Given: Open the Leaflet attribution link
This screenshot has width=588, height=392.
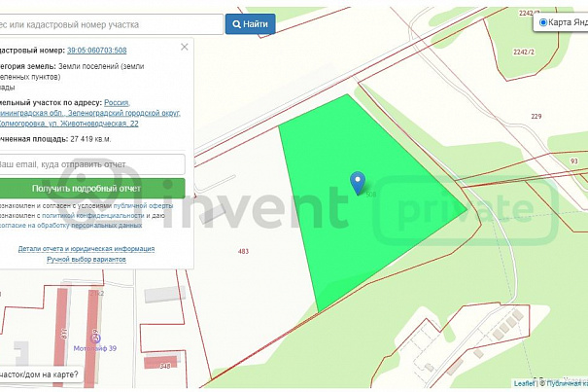Looking at the screenshot, I should pos(524,383).
